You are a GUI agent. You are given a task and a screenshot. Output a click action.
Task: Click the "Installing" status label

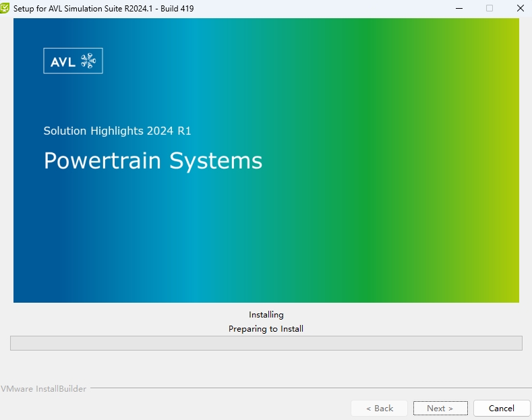click(x=266, y=315)
